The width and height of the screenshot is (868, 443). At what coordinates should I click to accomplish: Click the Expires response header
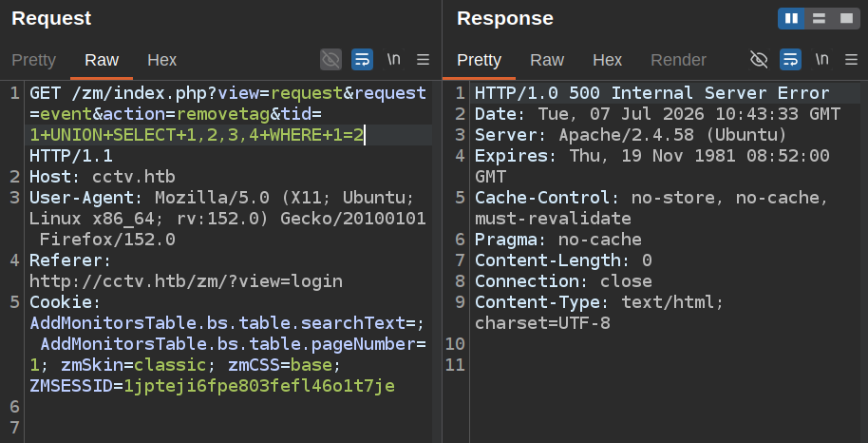pyautogui.click(x=652, y=165)
